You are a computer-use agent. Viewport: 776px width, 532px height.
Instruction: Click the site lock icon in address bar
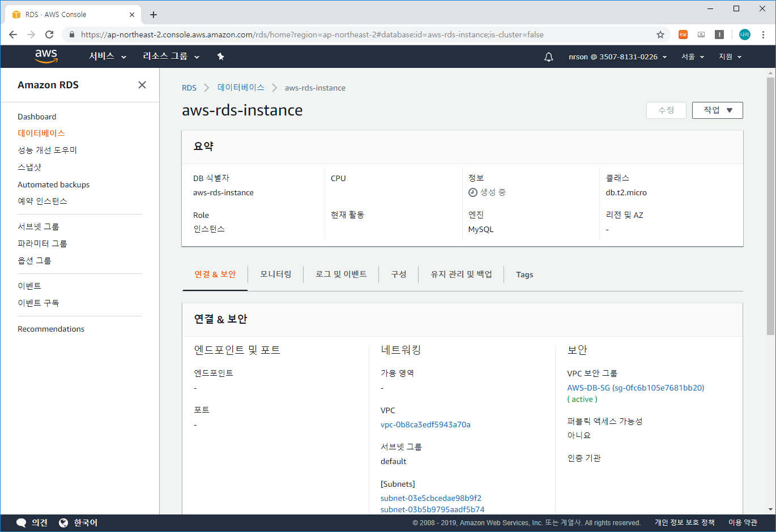pyautogui.click(x=71, y=35)
